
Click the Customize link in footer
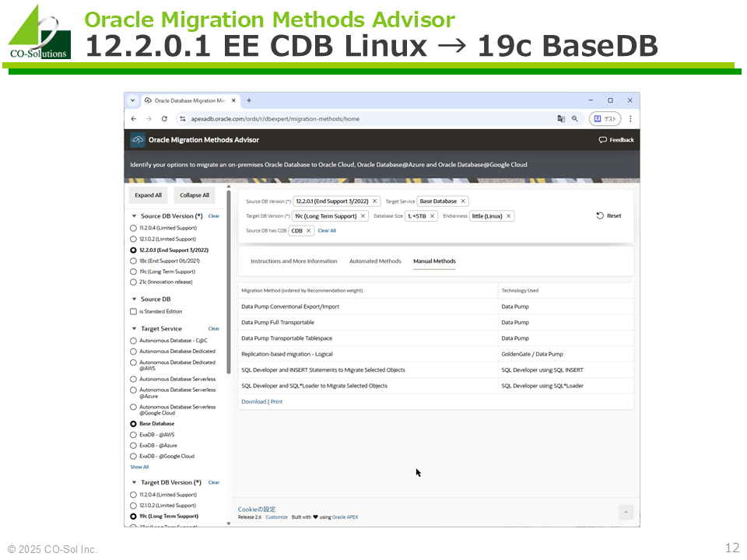click(x=276, y=517)
